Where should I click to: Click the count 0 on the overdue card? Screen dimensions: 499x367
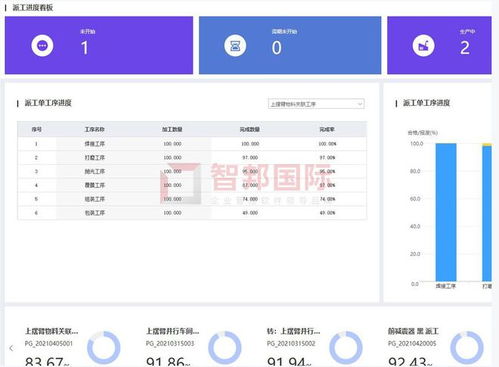click(x=276, y=48)
